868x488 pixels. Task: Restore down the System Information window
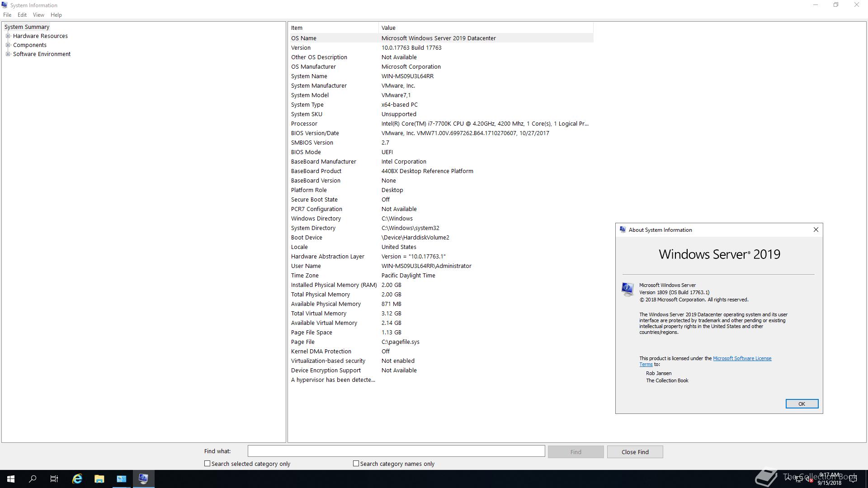point(836,5)
